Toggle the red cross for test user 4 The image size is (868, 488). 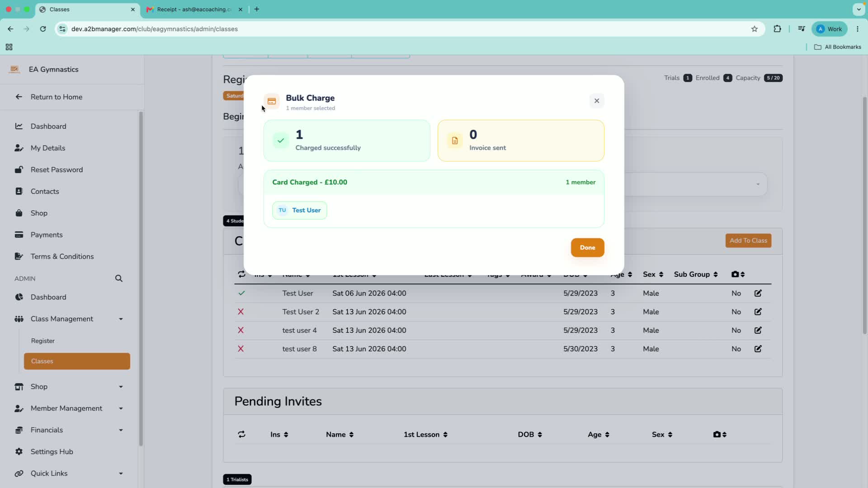(241, 330)
